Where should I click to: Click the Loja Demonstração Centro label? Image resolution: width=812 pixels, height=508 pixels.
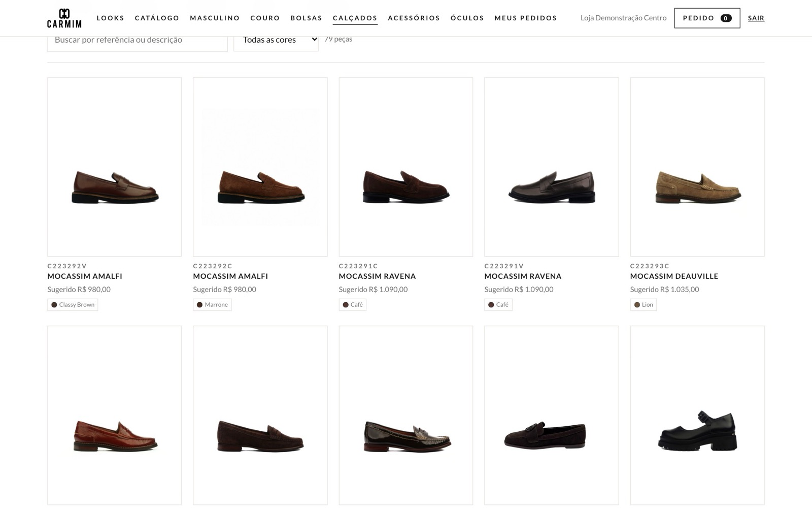tap(623, 18)
